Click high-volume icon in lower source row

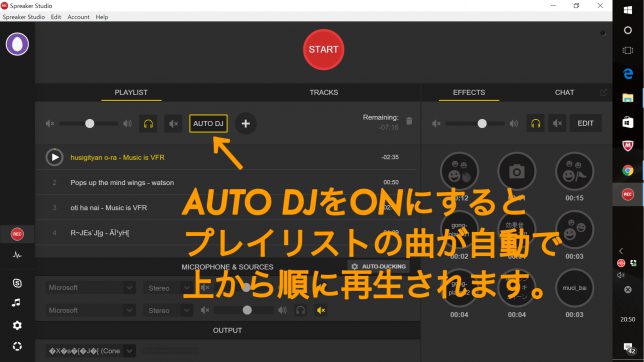click(282, 310)
